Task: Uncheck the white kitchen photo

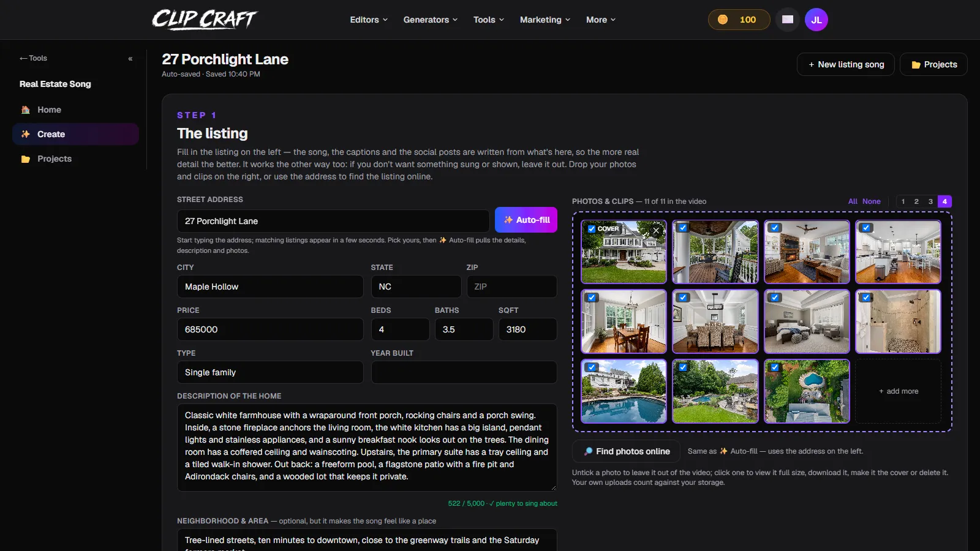Action: pyautogui.click(x=866, y=228)
